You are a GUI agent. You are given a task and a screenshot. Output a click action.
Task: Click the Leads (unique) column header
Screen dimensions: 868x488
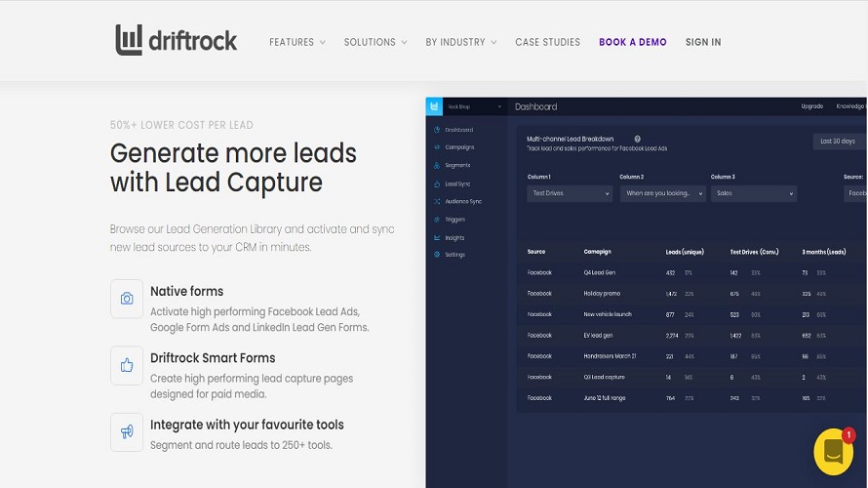(685, 252)
